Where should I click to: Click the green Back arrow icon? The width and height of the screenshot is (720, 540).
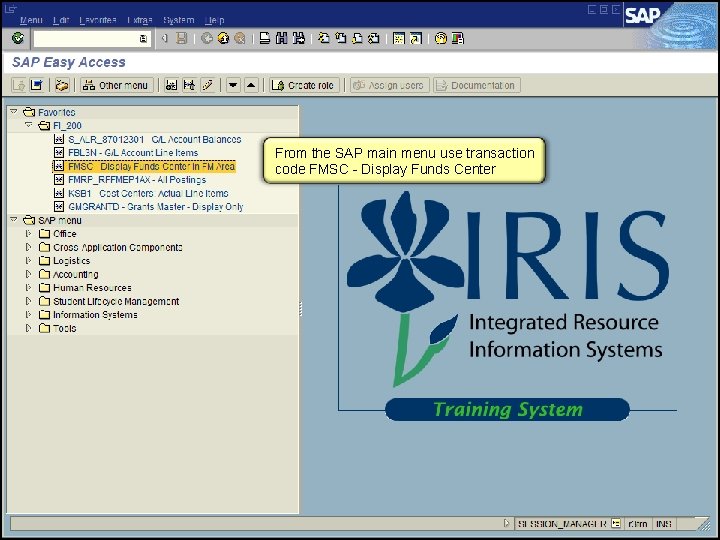point(207,39)
